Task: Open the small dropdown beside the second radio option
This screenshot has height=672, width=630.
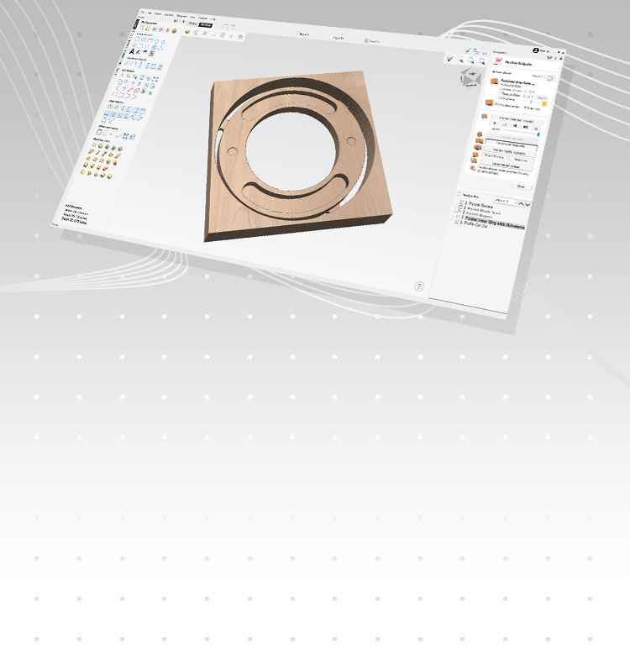Action: (x=530, y=92)
